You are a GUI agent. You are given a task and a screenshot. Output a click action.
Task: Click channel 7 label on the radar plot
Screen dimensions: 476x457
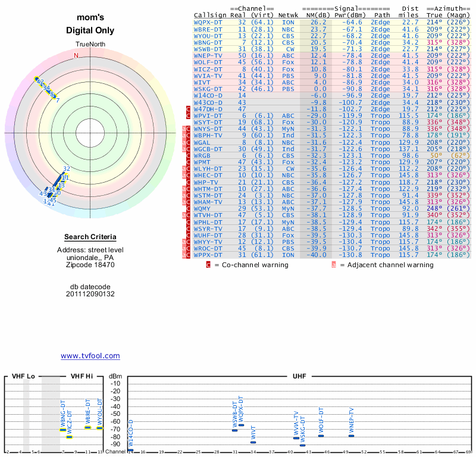point(58,101)
